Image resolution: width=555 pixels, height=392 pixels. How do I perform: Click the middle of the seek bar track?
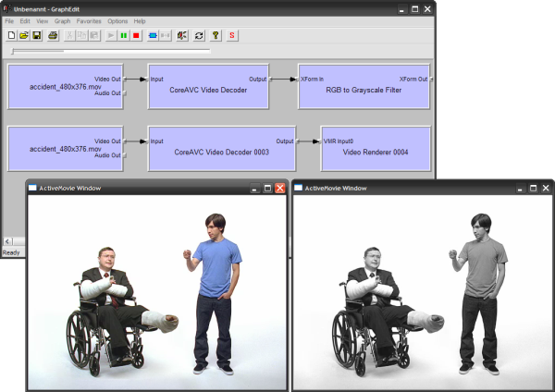click(111, 51)
